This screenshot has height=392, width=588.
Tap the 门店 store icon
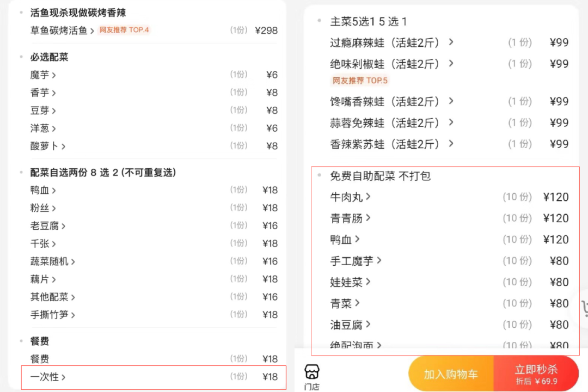tap(312, 377)
